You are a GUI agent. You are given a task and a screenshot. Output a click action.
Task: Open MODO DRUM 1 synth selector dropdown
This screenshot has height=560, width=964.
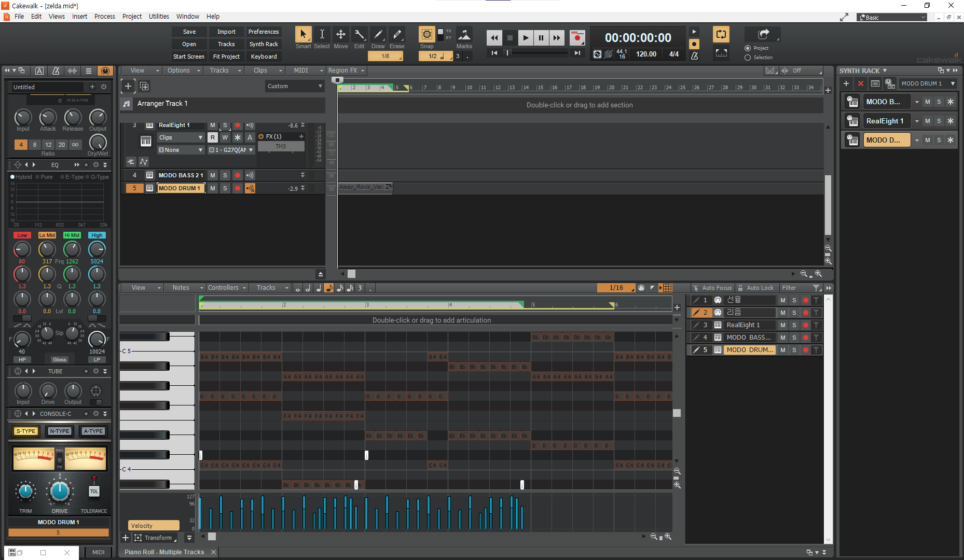point(928,83)
